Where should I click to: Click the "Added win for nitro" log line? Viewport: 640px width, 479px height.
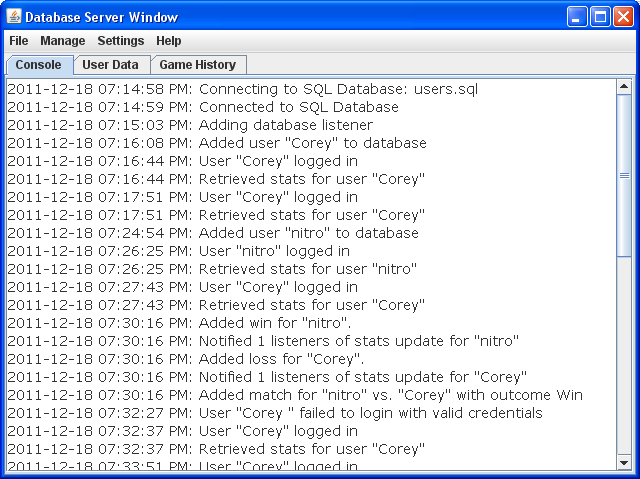pyautogui.click(x=179, y=323)
